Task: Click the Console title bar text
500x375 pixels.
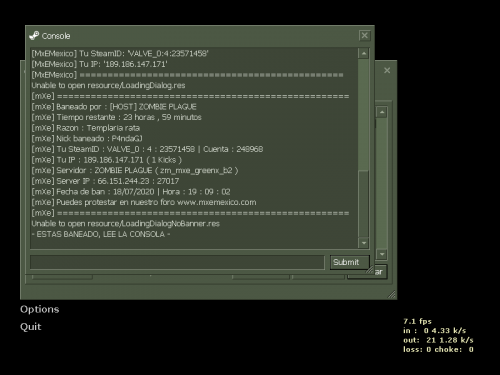Action: point(56,36)
